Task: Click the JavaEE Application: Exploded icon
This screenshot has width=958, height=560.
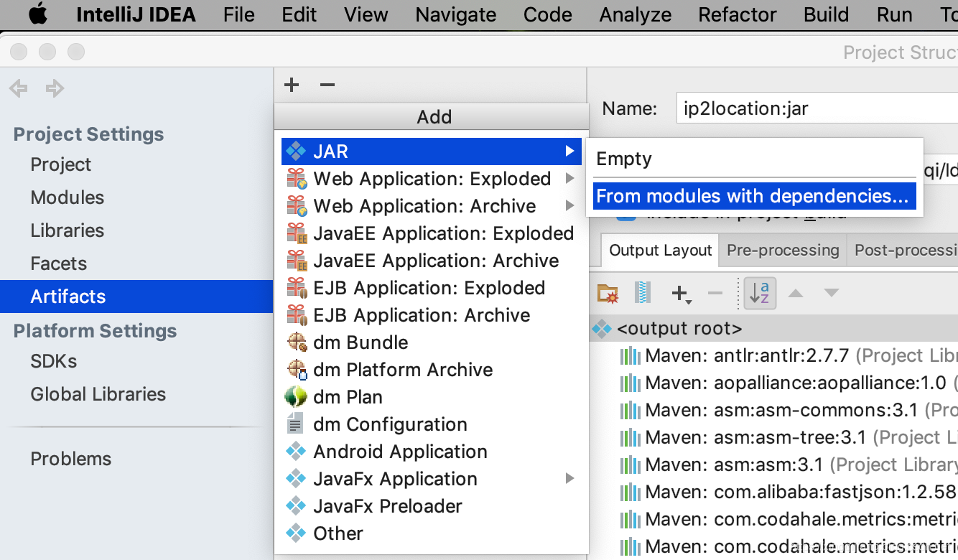Action: click(x=297, y=233)
